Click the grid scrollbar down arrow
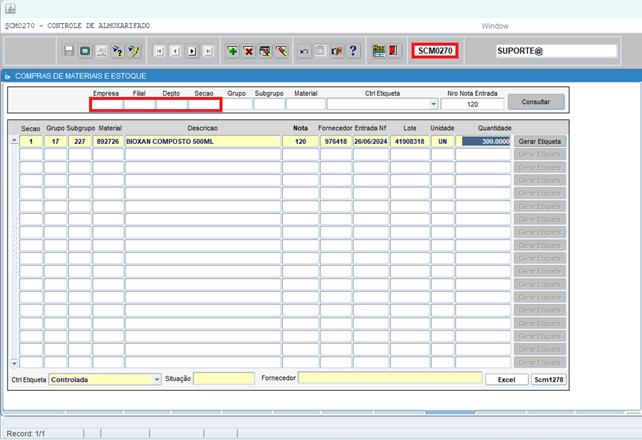This screenshot has height=440, width=642. 14,363
